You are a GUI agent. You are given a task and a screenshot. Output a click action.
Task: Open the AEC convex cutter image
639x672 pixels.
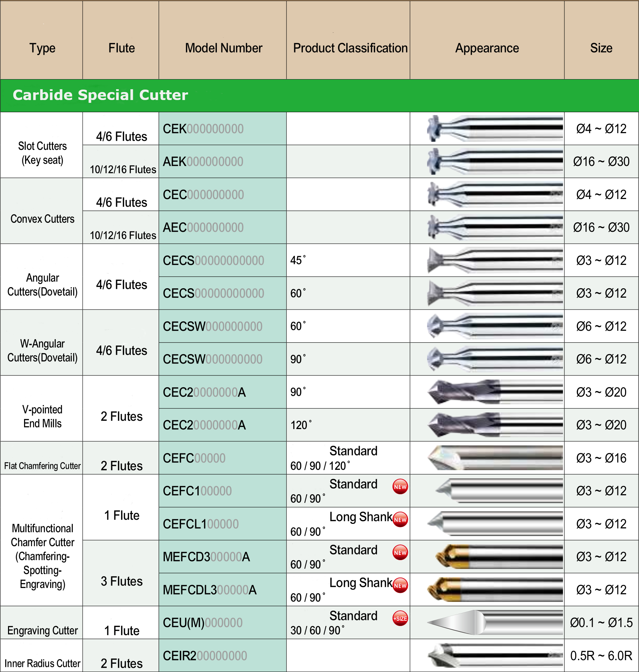(495, 227)
